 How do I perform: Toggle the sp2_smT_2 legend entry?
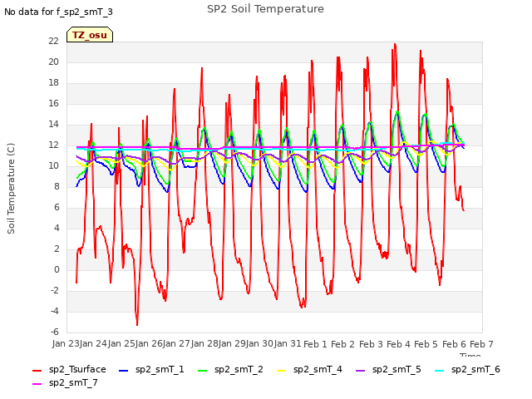click(230, 369)
